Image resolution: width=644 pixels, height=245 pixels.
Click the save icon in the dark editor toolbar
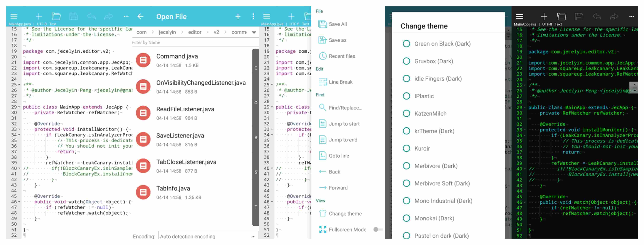point(579,17)
